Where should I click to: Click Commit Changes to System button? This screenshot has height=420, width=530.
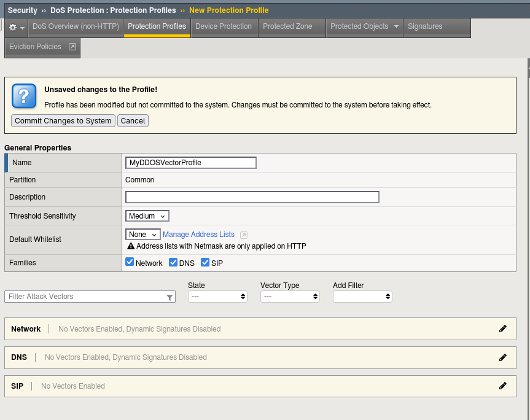coord(63,121)
